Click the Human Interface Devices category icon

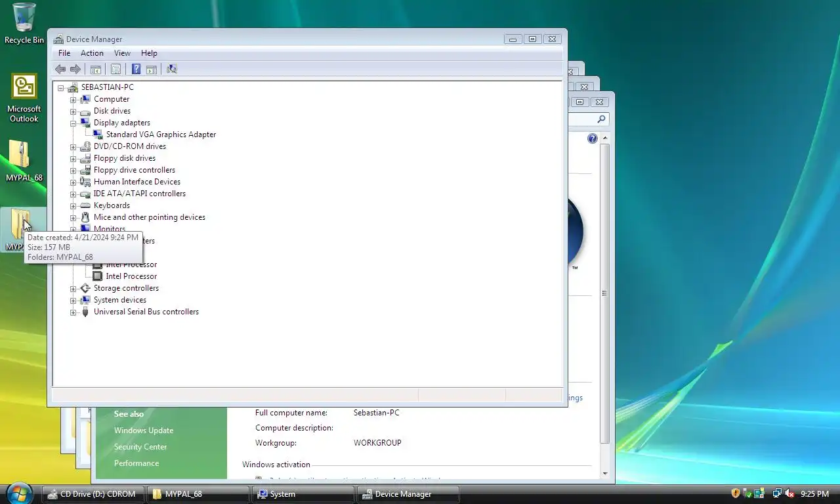point(85,182)
